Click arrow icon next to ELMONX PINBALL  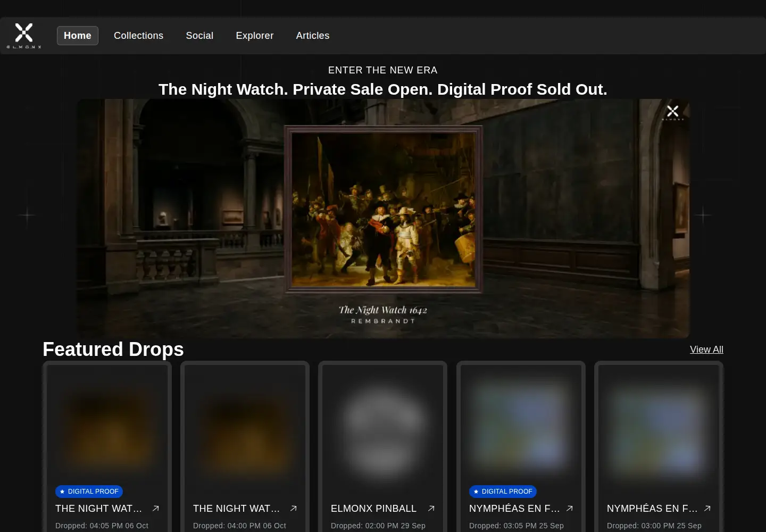click(x=431, y=509)
